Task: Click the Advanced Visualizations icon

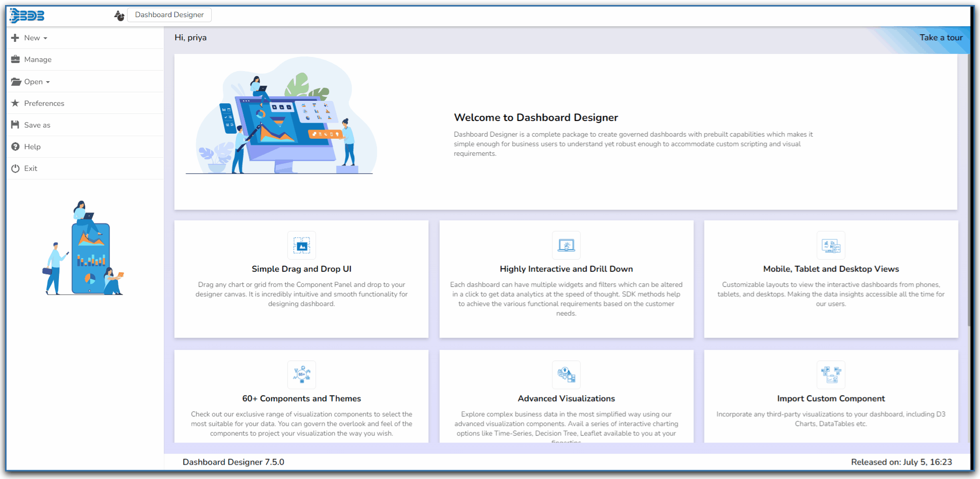Action: tap(566, 375)
